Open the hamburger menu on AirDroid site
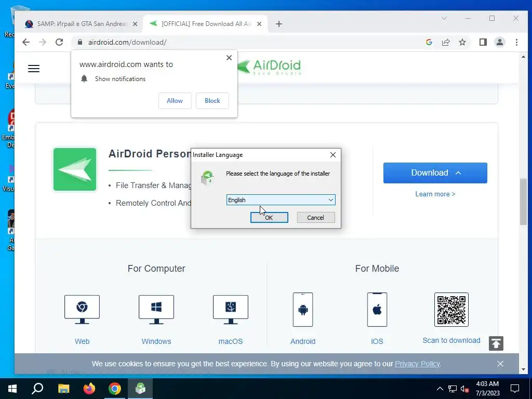 (x=34, y=69)
